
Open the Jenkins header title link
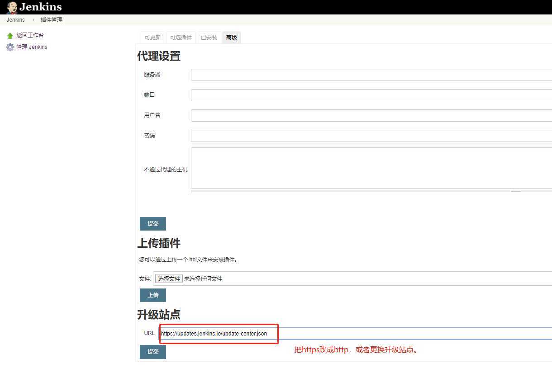pyautogui.click(x=40, y=7)
